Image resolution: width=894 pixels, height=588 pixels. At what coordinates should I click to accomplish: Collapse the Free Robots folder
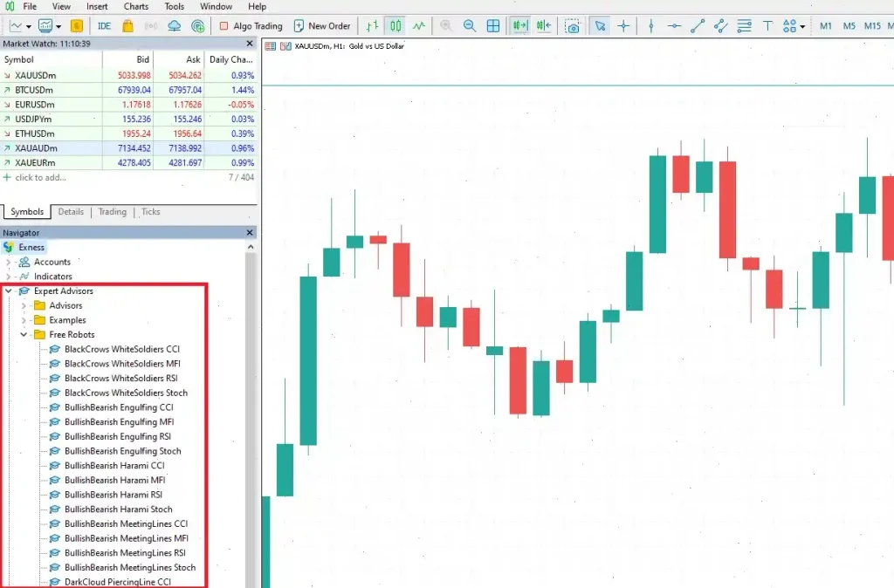[24, 334]
